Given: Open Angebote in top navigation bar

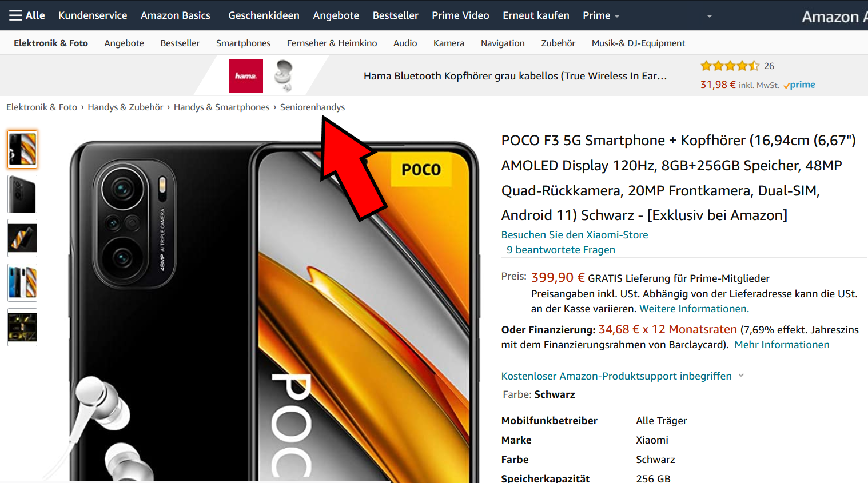Looking at the screenshot, I should click(x=336, y=15).
